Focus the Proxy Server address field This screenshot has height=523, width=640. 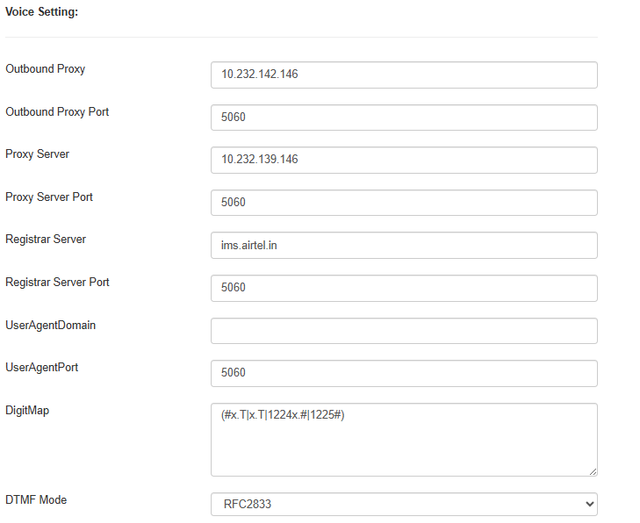[404, 160]
